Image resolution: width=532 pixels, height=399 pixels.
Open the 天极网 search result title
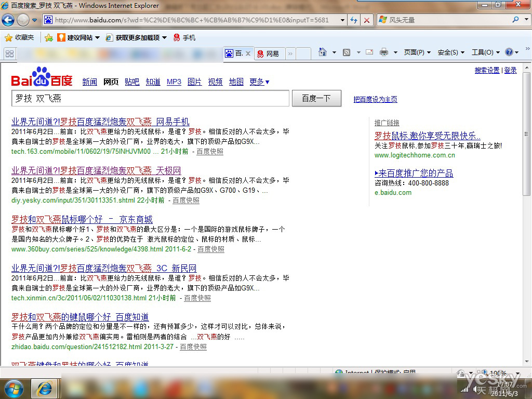[96, 170]
